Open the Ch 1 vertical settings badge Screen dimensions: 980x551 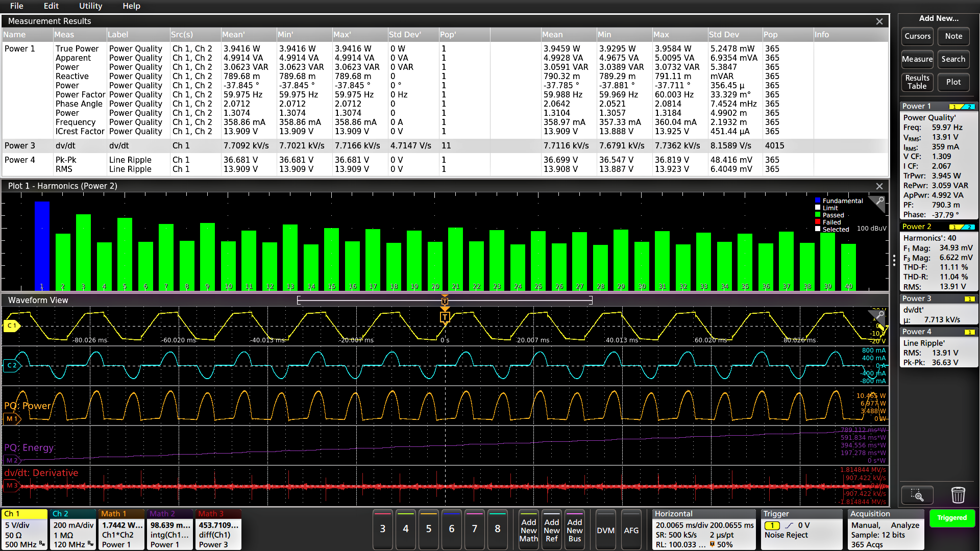click(x=23, y=530)
